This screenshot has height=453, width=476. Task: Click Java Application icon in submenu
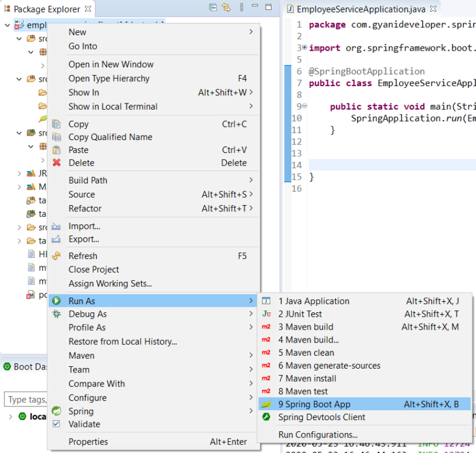point(267,301)
